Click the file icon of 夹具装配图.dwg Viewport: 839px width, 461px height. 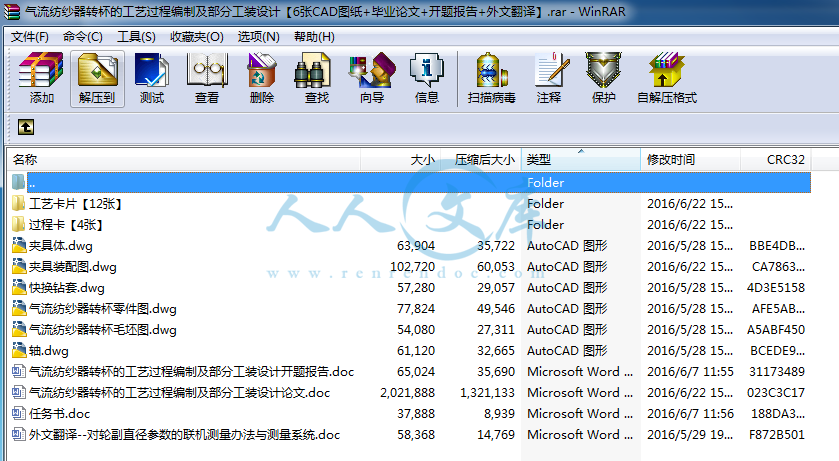click(19, 266)
